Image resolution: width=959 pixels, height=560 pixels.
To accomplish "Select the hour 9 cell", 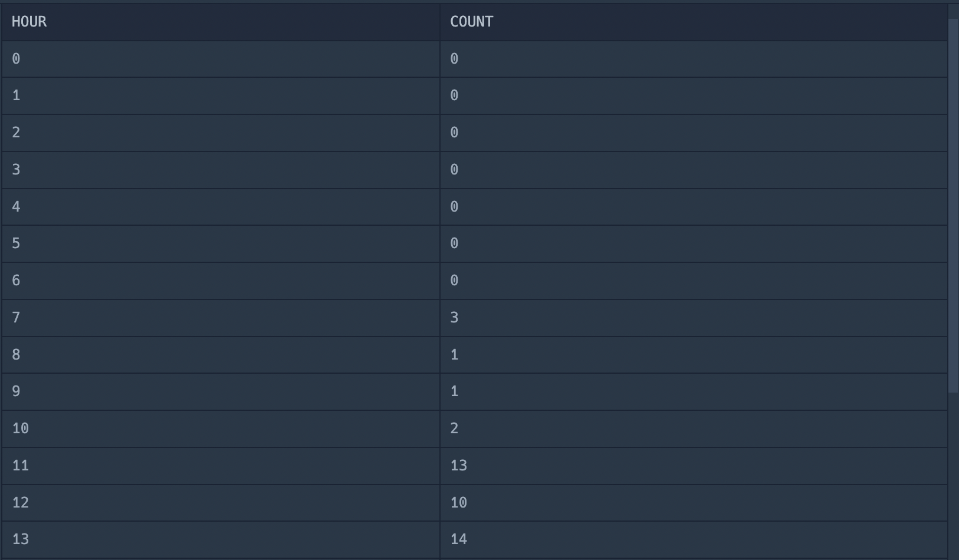I will (221, 392).
